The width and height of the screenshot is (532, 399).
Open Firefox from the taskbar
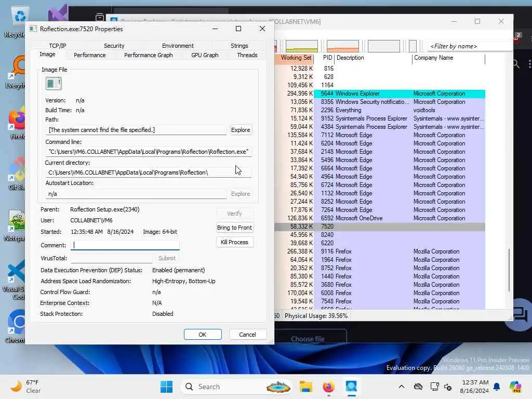(328, 387)
